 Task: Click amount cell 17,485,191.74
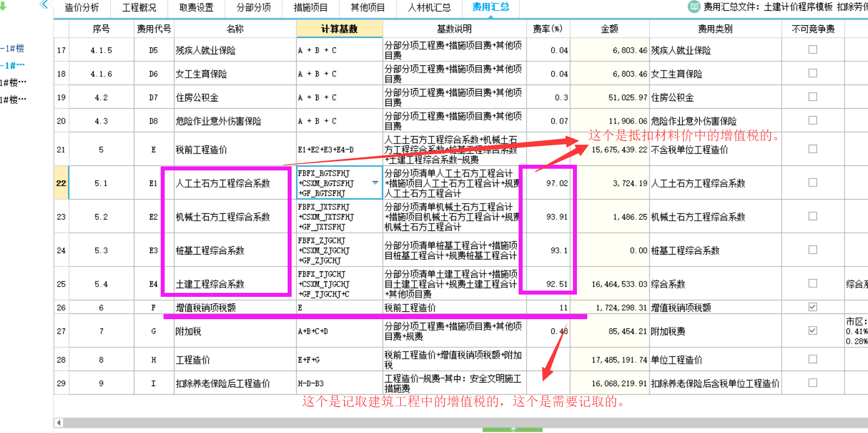tap(610, 360)
